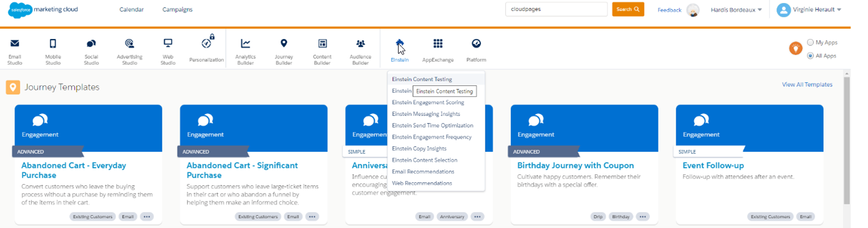
Task: Click the Birthday Journey Engagement banner
Action: pos(584,128)
